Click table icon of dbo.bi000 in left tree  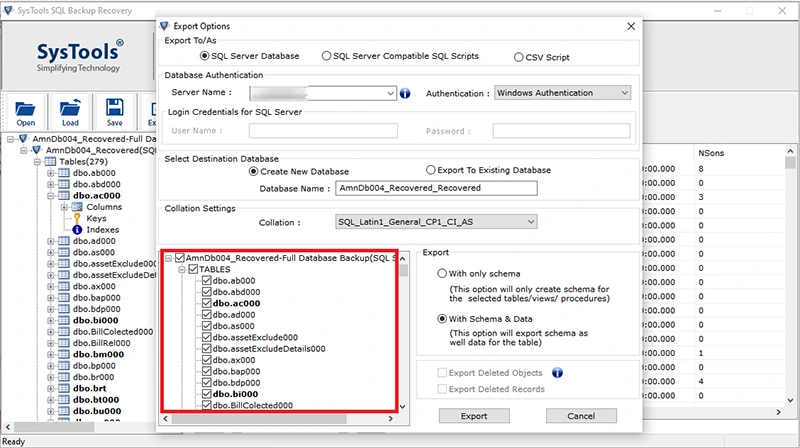click(64, 320)
